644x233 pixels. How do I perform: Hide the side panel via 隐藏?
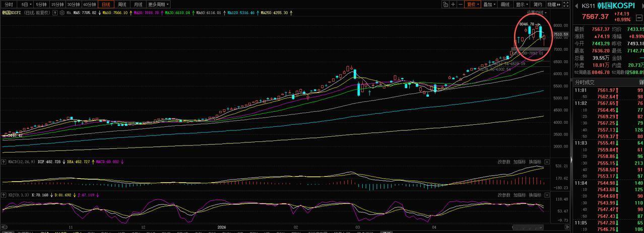[554, 5]
